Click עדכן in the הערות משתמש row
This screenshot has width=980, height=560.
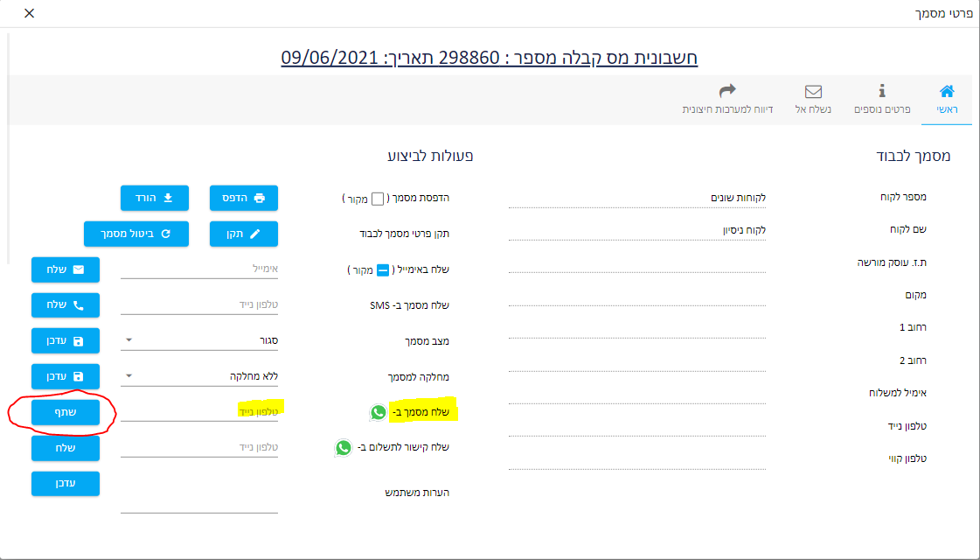(x=66, y=484)
